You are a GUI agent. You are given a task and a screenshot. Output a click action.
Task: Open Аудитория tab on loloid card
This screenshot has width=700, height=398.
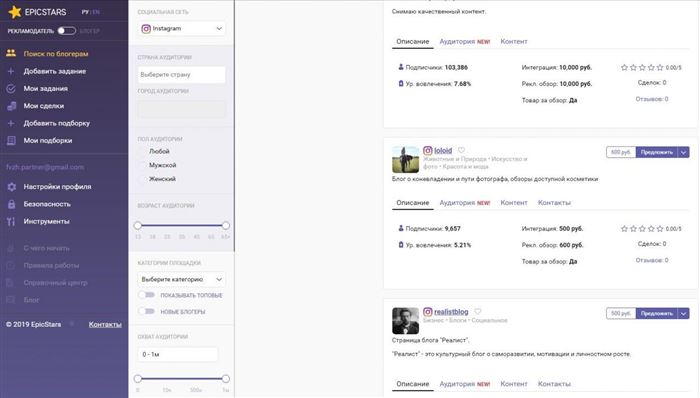pos(465,203)
